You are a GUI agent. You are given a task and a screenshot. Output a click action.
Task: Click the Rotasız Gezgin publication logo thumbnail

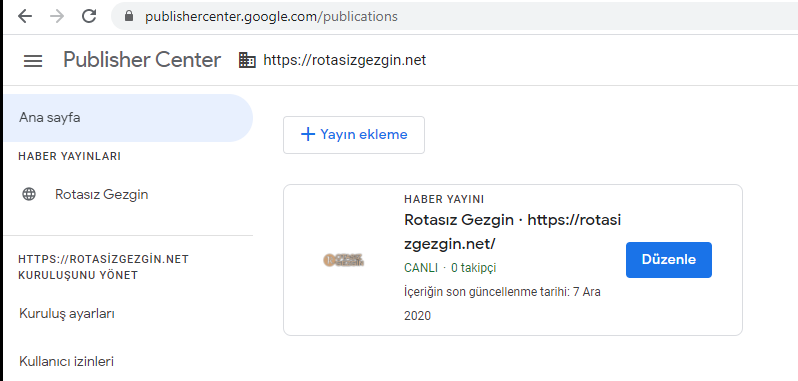click(x=344, y=260)
